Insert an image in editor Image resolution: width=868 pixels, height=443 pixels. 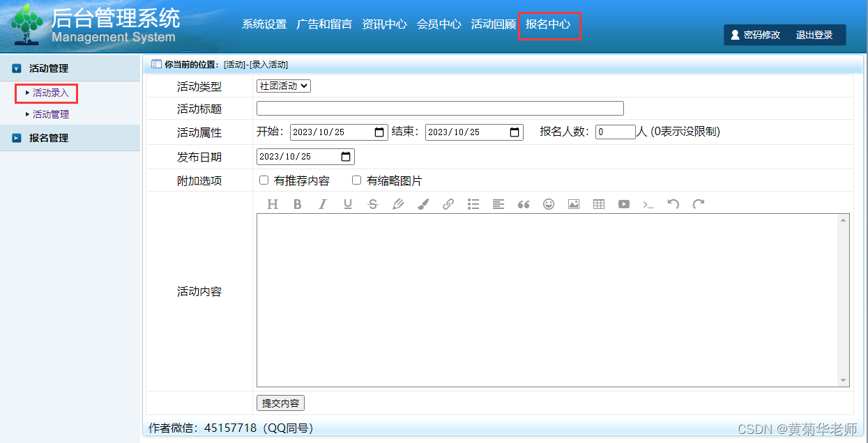pos(574,204)
